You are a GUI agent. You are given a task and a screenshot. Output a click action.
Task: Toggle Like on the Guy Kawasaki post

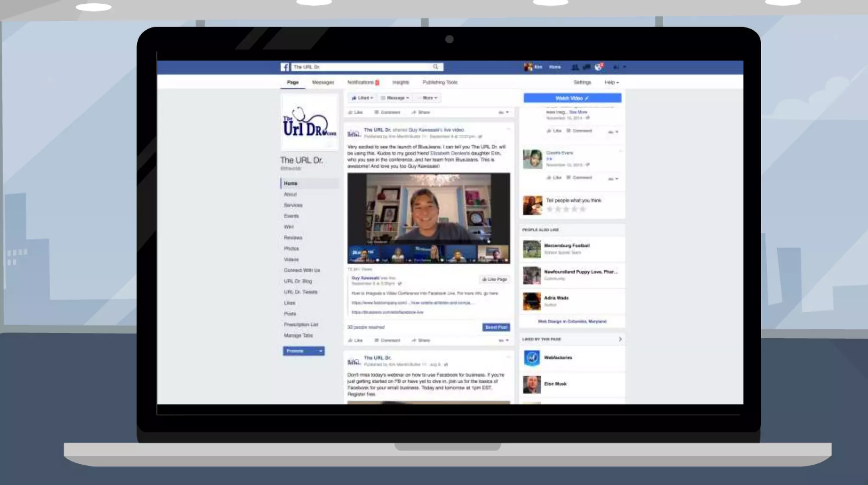pyautogui.click(x=355, y=340)
